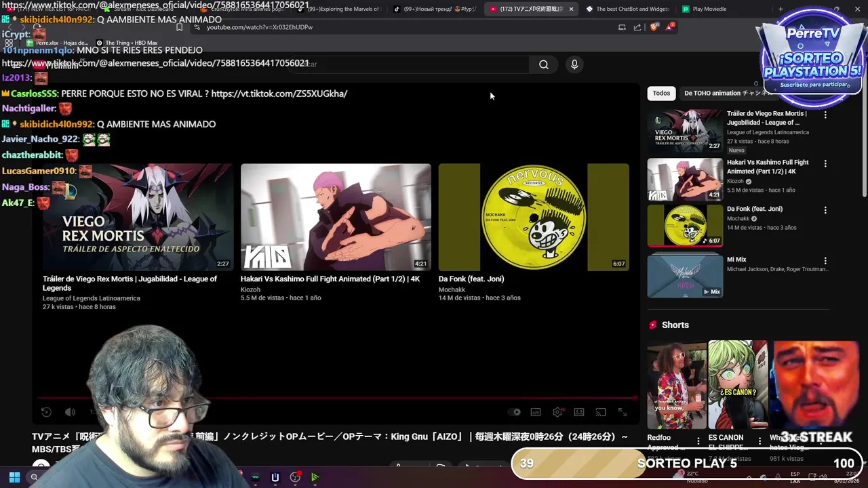868x488 pixels.
Task: Open options menu for Mi Mix
Action: tap(825, 260)
